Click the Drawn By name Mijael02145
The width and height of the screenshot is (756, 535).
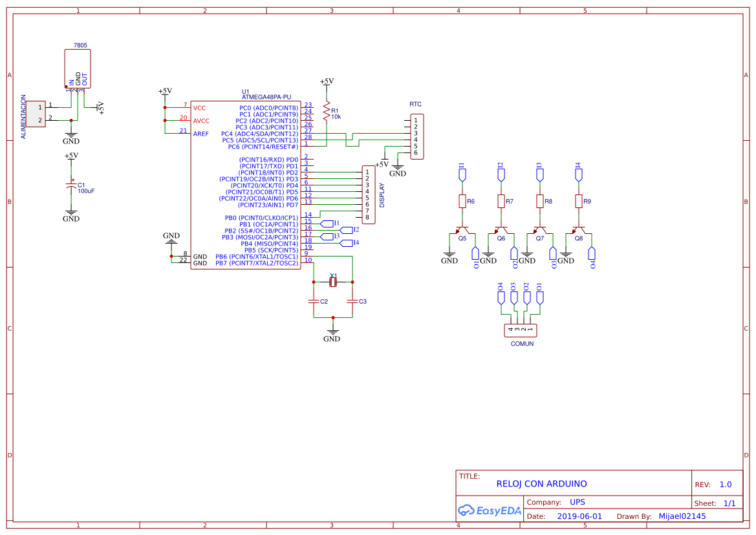682,516
